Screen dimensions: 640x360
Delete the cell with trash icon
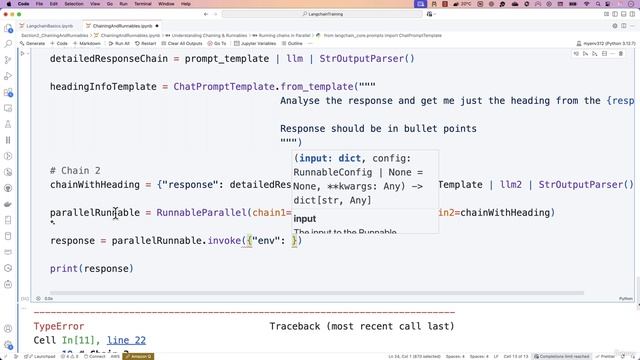(621, 53)
